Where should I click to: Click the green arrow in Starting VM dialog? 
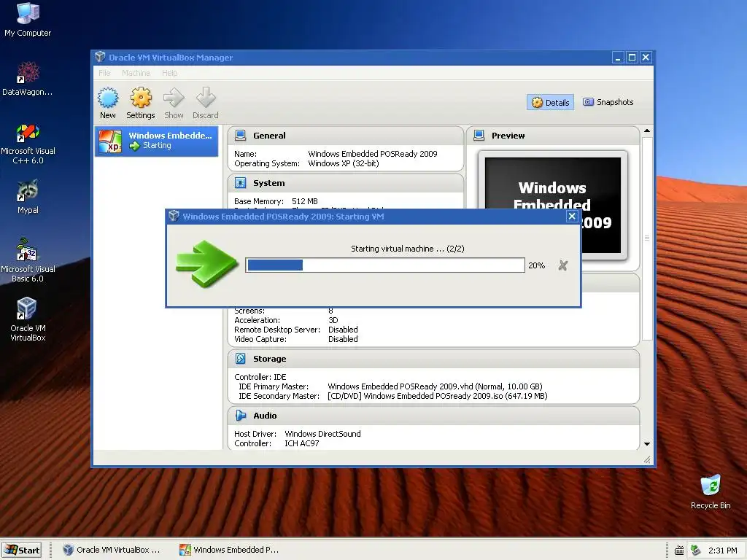[206, 263]
